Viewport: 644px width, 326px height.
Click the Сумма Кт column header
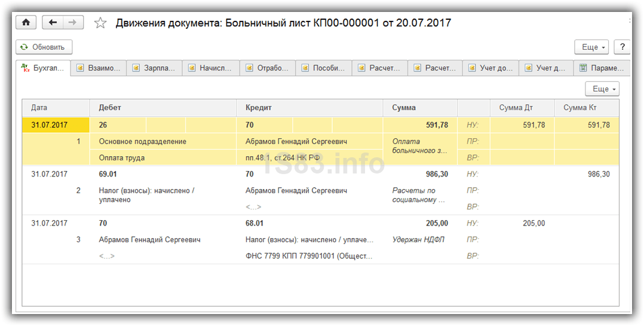click(x=587, y=108)
